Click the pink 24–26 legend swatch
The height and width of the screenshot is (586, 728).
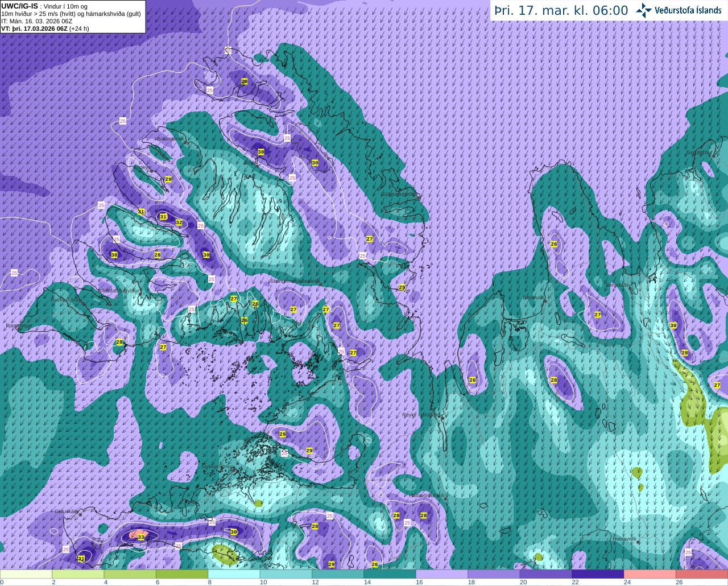click(650, 574)
